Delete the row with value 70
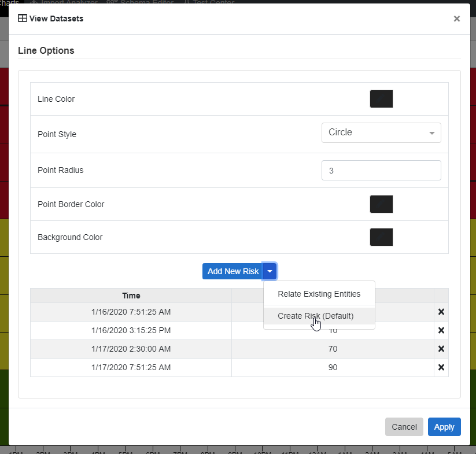The height and width of the screenshot is (454, 476). click(441, 349)
